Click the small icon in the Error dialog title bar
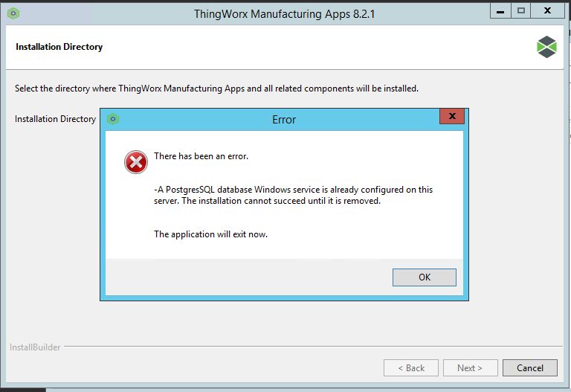Screen dimensions: 571x392 pos(113,119)
